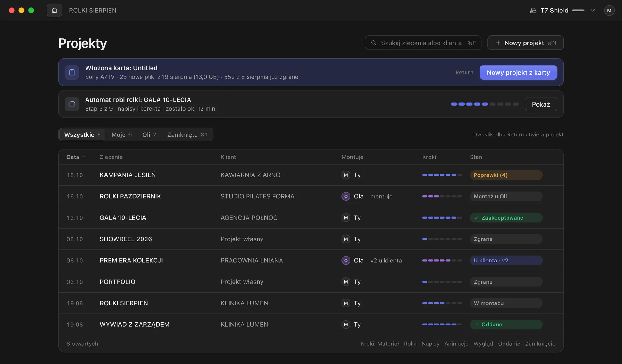Switch to the Moje tab
Screen dimensions: 622x364
tap(121, 134)
